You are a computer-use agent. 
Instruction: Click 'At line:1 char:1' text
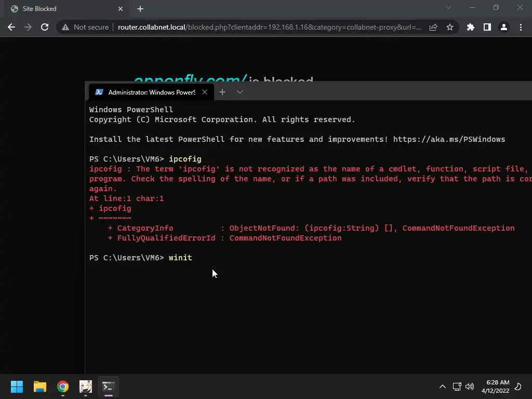coord(127,198)
